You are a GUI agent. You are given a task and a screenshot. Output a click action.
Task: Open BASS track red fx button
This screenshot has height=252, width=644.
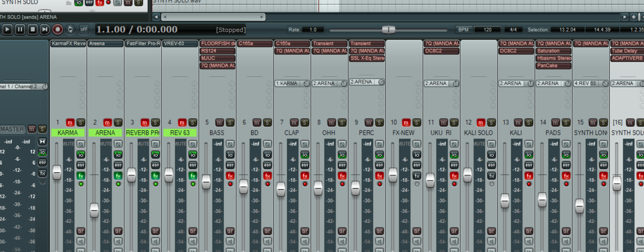pos(230,176)
